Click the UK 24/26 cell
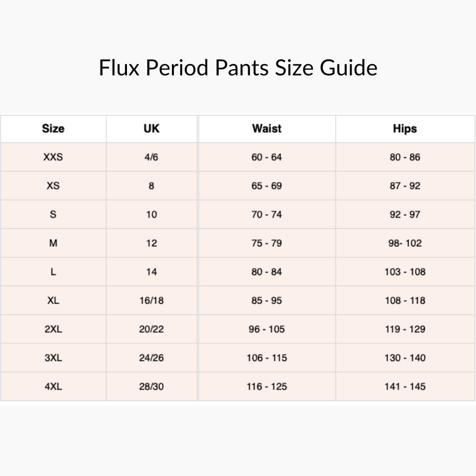The image size is (476, 476). click(152, 358)
